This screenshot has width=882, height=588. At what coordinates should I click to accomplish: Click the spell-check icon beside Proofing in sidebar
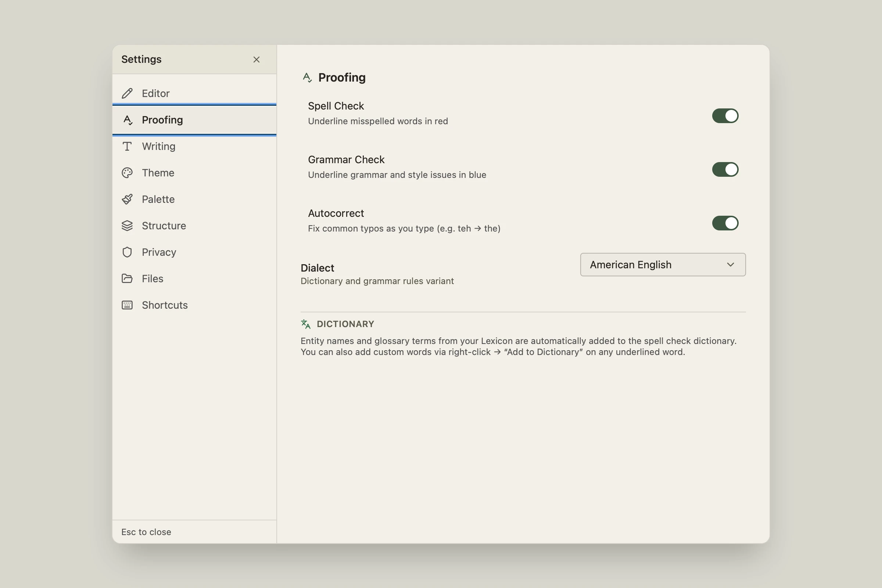(128, 120)
